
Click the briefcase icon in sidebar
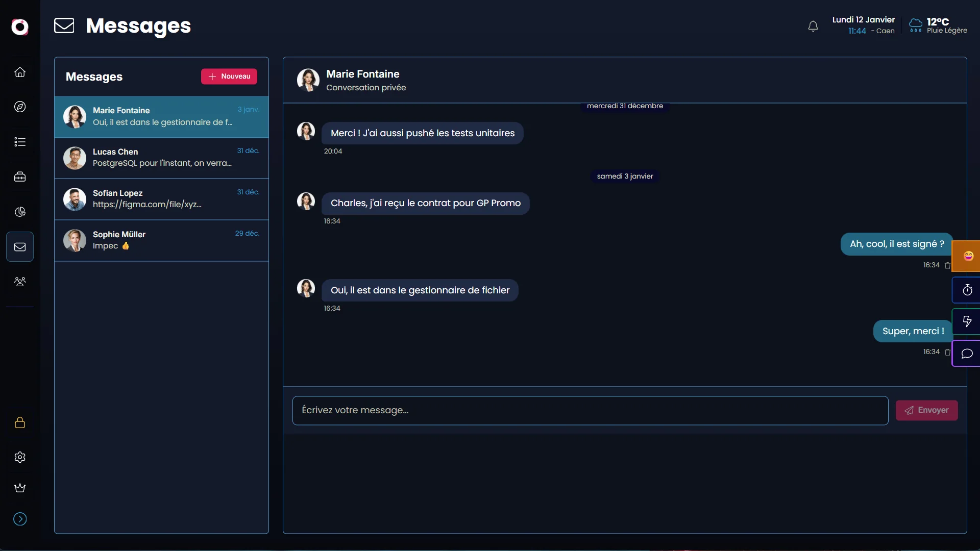(x=20, y=177)
